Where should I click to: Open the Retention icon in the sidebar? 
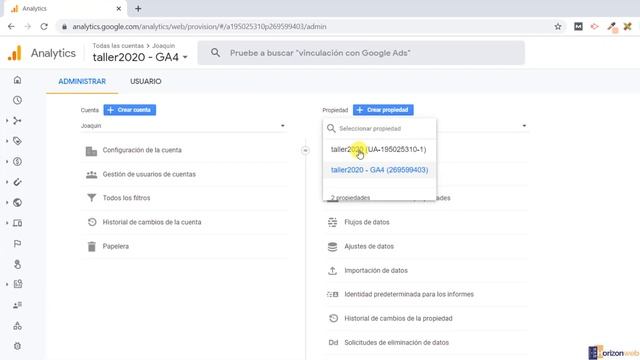pyautogui.click(x=17, y=182)
